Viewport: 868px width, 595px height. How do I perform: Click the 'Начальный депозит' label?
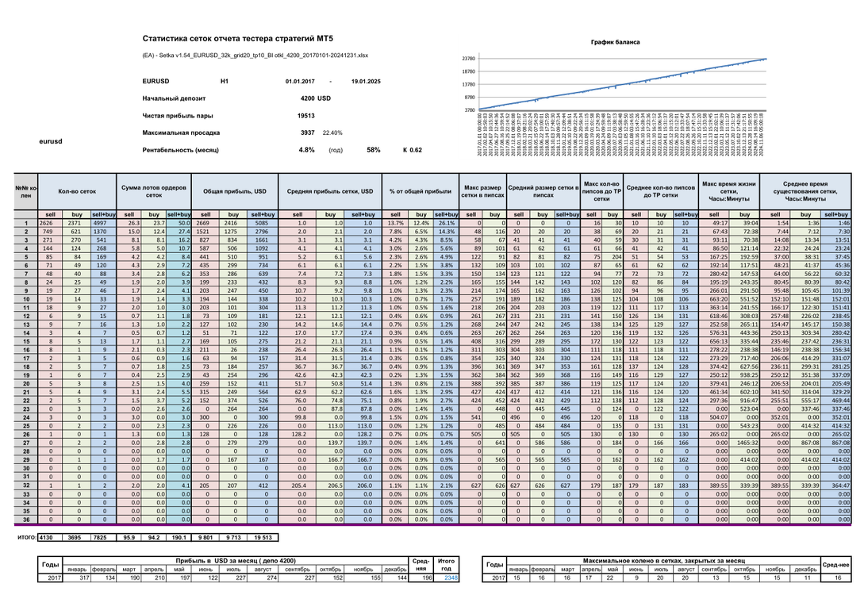[x=174, y=98]
